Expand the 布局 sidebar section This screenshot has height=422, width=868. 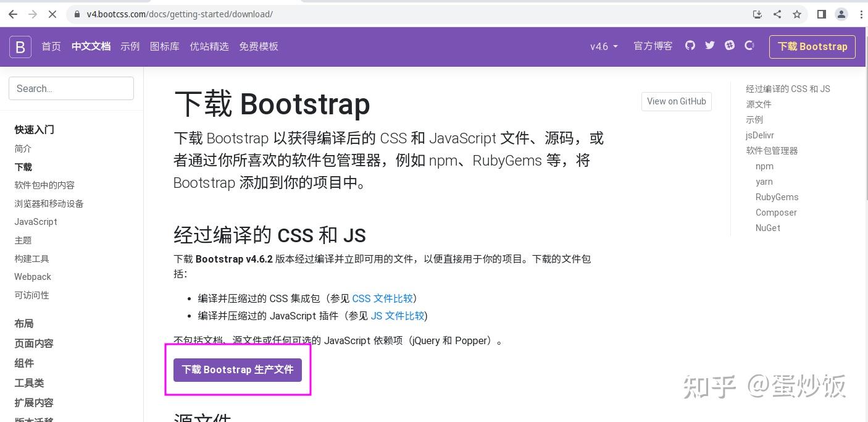tap(24, 324)
